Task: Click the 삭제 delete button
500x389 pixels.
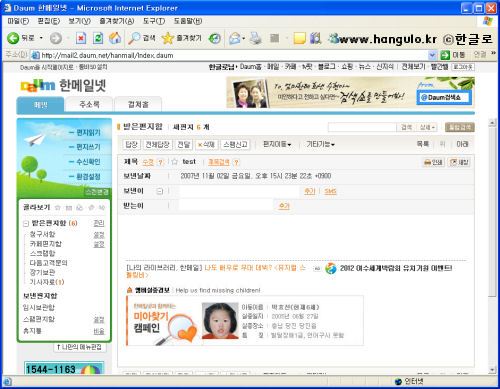Action: [206, 144]
